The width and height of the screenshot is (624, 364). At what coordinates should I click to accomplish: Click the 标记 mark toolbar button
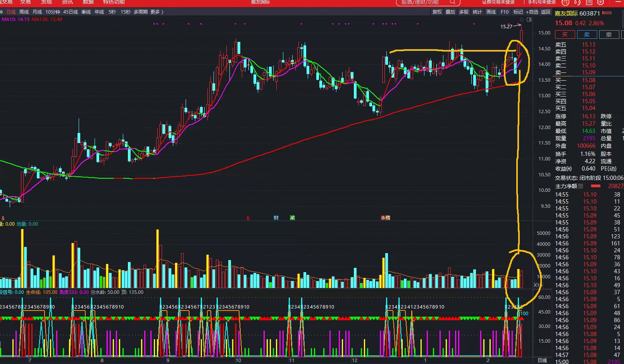(x=518, y=12)
